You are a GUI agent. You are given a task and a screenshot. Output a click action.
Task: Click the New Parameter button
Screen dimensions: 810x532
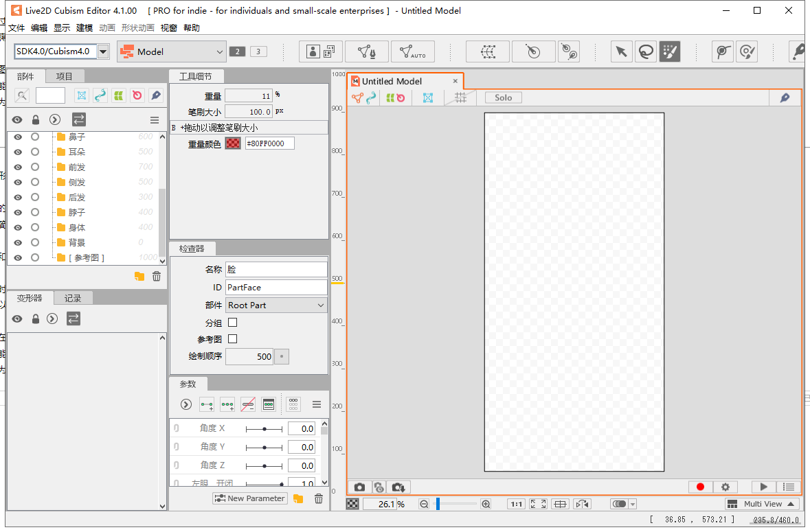[250, 498]
